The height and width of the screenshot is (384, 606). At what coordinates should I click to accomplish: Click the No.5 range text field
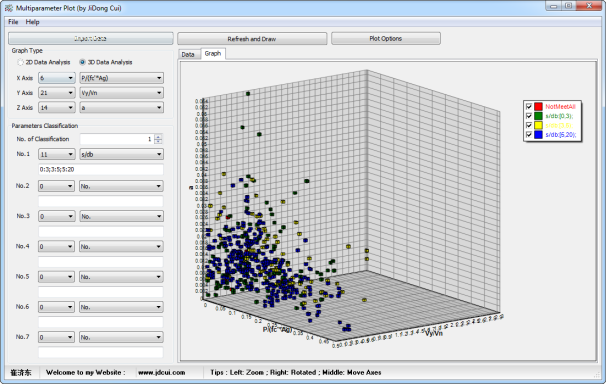coord(100,292)
